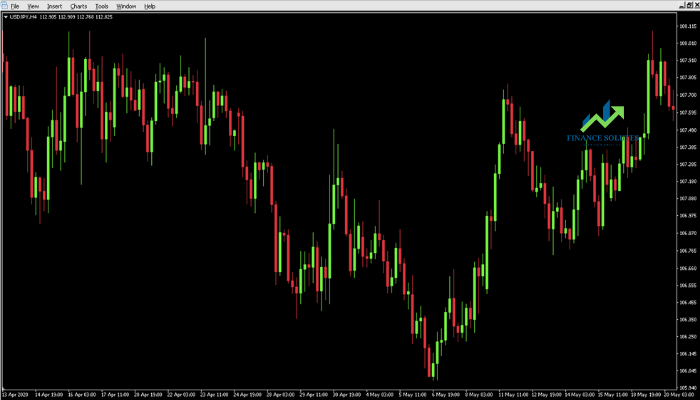Open the Tools menu

point(102,6)
